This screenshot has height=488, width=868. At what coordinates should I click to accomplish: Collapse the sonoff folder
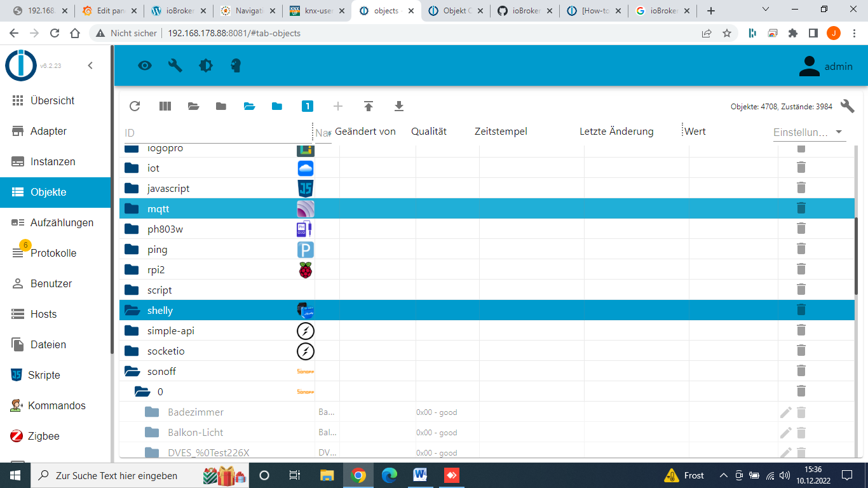pos(132,371)
